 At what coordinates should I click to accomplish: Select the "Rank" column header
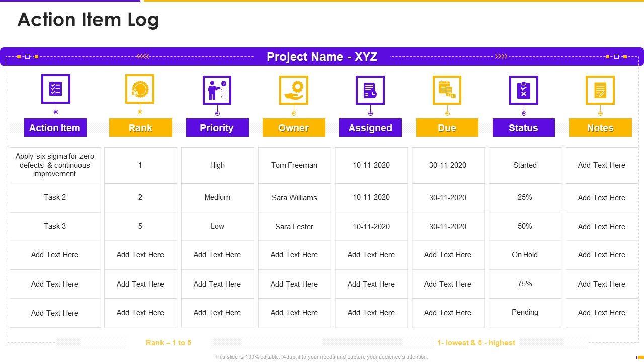[140, 128]
